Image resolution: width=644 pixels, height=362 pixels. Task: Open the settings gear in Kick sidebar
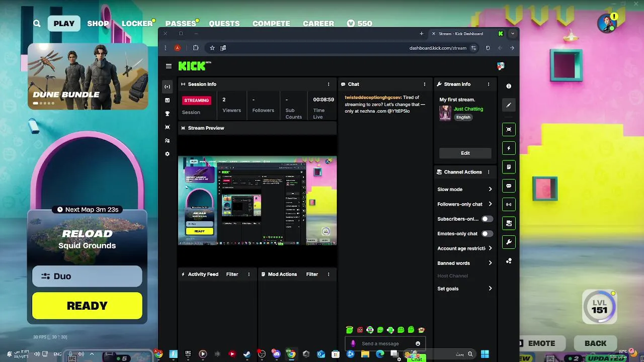pyautogui.click(x=168, y=154)
